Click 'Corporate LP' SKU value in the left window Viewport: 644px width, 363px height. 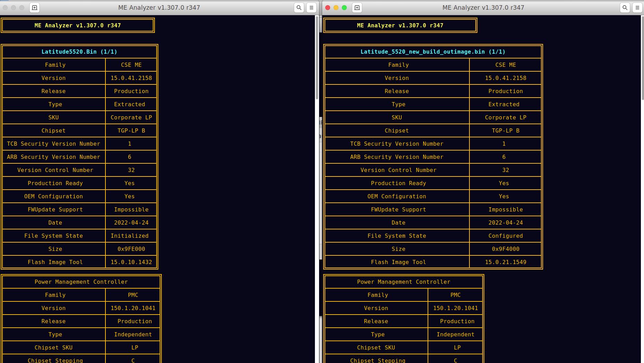[x=131, y=117]
